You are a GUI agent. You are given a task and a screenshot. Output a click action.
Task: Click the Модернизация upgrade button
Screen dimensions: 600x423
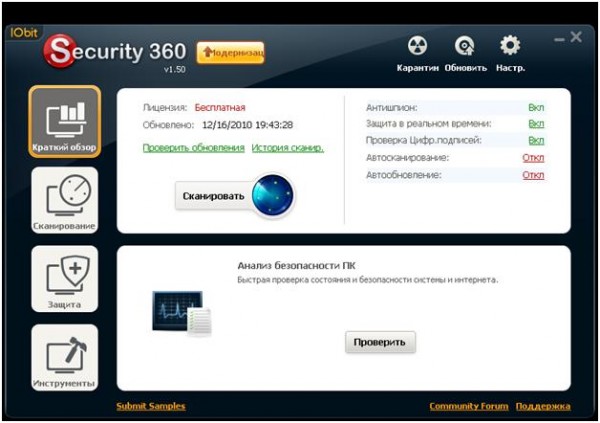[231, 52]
